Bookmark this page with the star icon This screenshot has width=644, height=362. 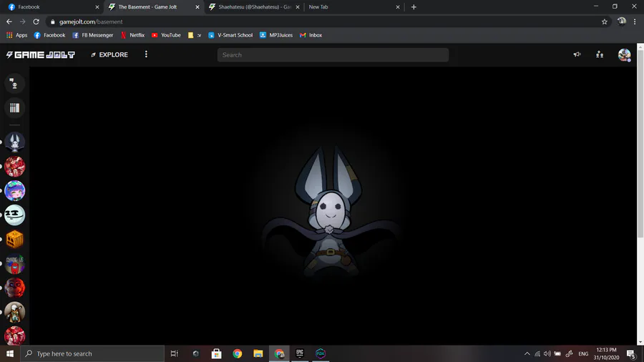point(604,21)
